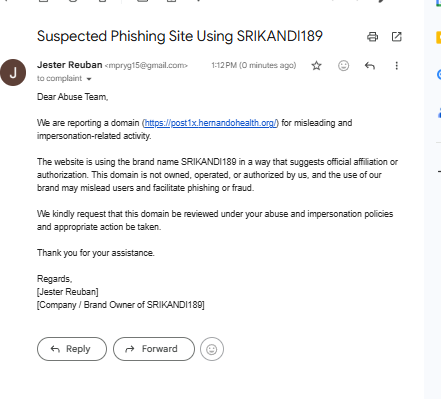
Task: Open the email in a new window
Action: coord(396,36)
